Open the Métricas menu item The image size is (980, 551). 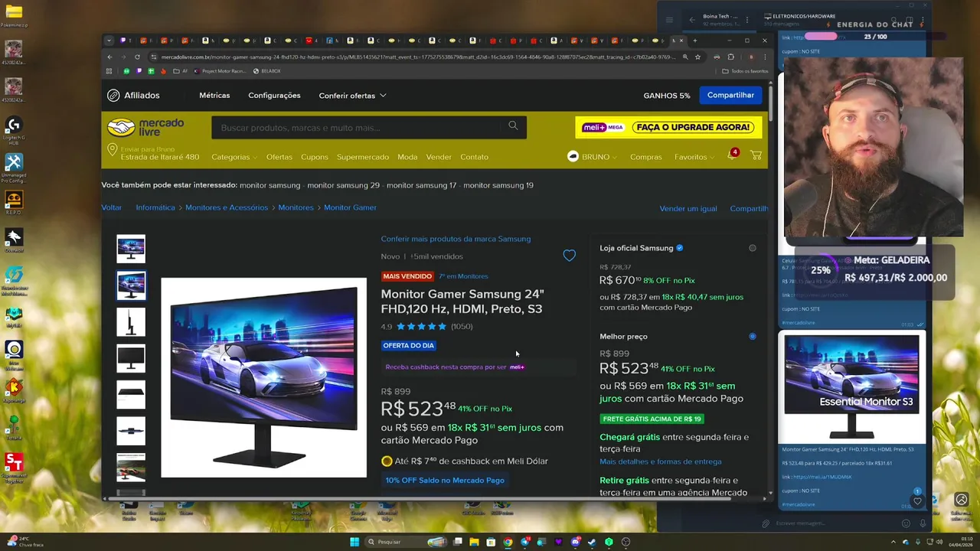214,96
